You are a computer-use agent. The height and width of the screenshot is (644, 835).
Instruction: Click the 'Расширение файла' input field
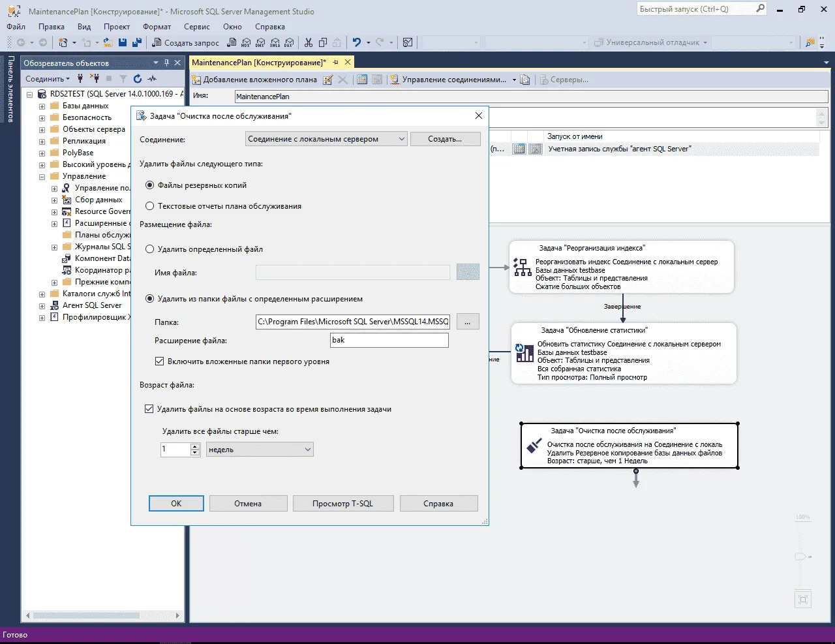(x=389, y=340)
